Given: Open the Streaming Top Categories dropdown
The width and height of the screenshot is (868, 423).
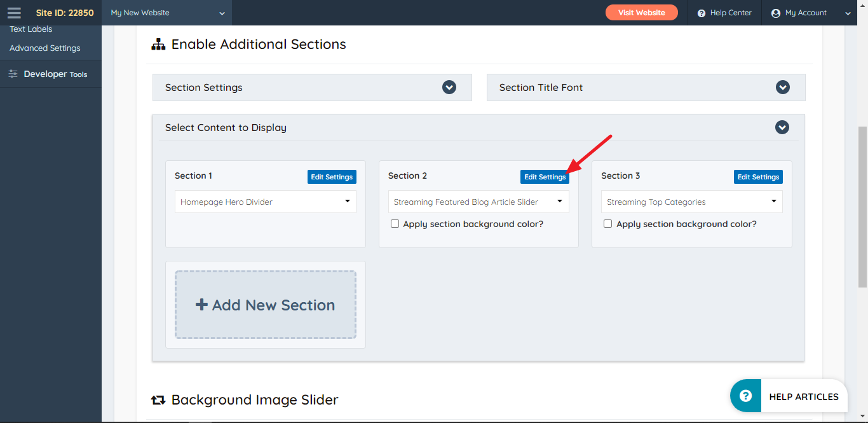Looking at the screenshot, I should point(692,202).
